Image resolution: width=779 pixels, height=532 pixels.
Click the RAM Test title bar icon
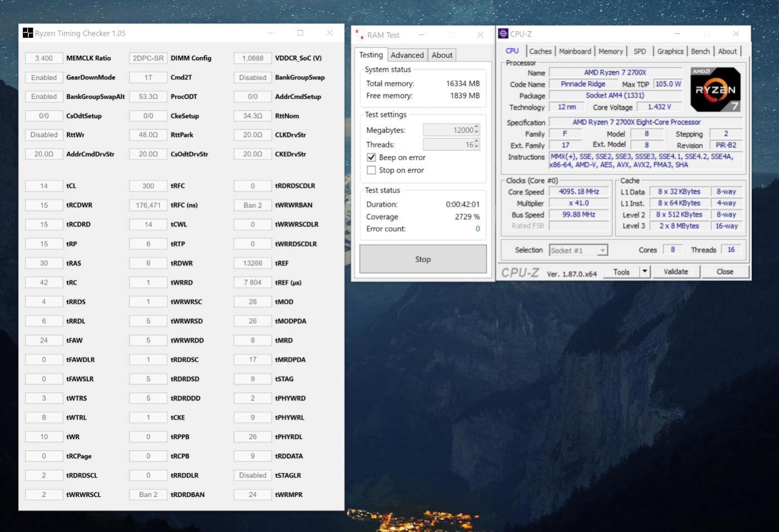click(359, 35)
